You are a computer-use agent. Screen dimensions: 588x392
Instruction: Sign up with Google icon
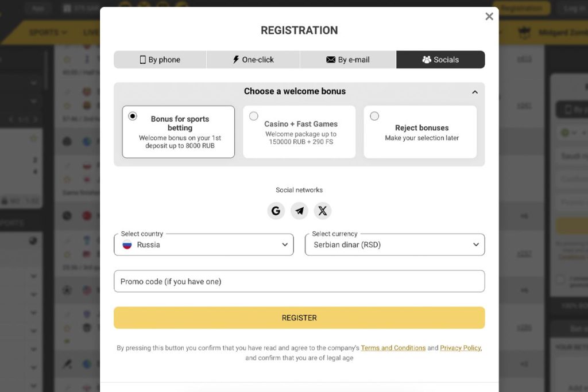point(276,211)
